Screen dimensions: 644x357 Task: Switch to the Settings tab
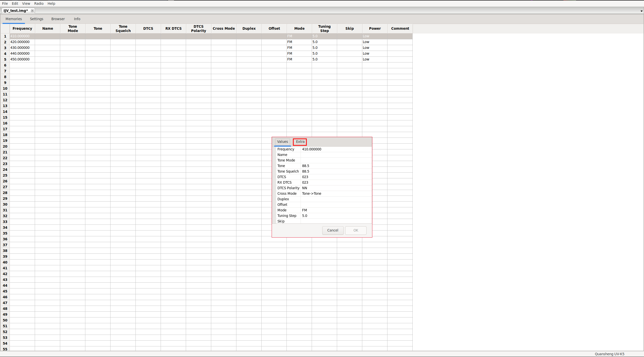click(37, 19)
